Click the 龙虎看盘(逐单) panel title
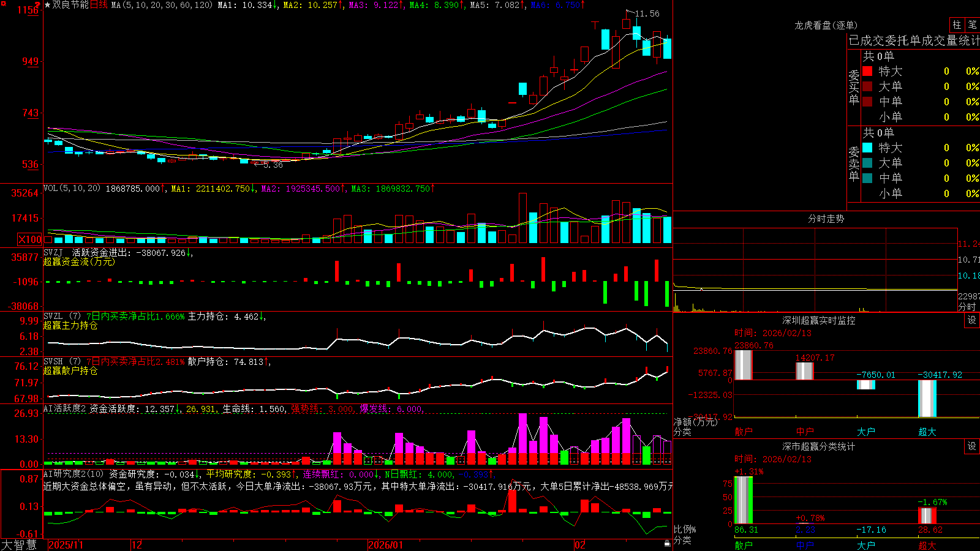This screenshot has width=980, height=551. pyautogui.click(x=826, y=25)
